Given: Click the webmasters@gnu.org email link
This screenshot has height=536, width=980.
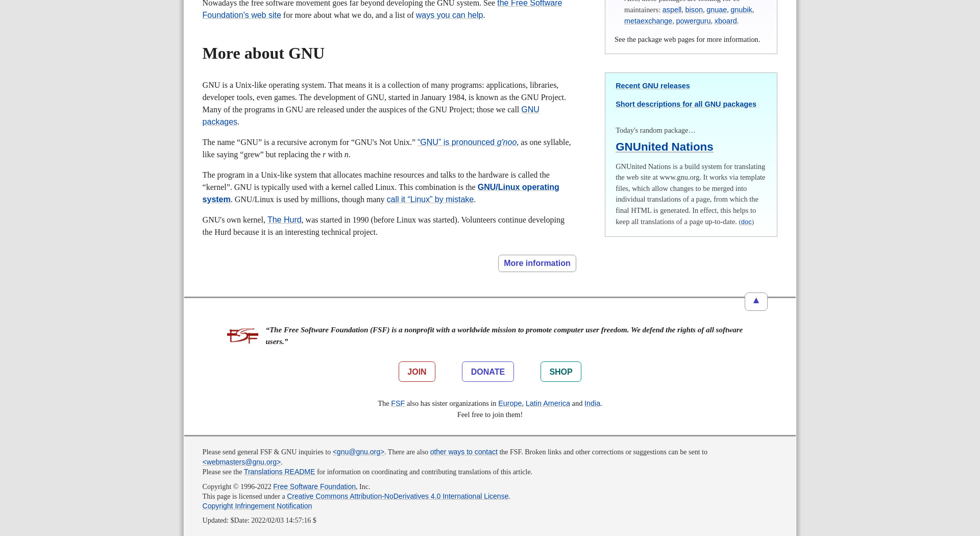Looking at the screenshot, I should click(x=241, y=462).
